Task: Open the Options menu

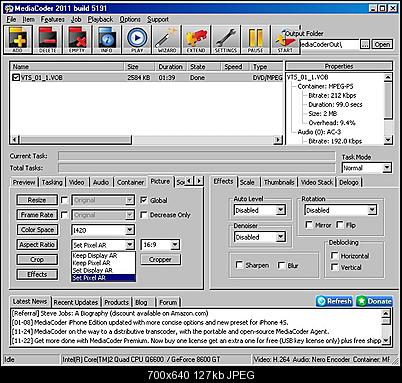Action: tap(130, 19)
